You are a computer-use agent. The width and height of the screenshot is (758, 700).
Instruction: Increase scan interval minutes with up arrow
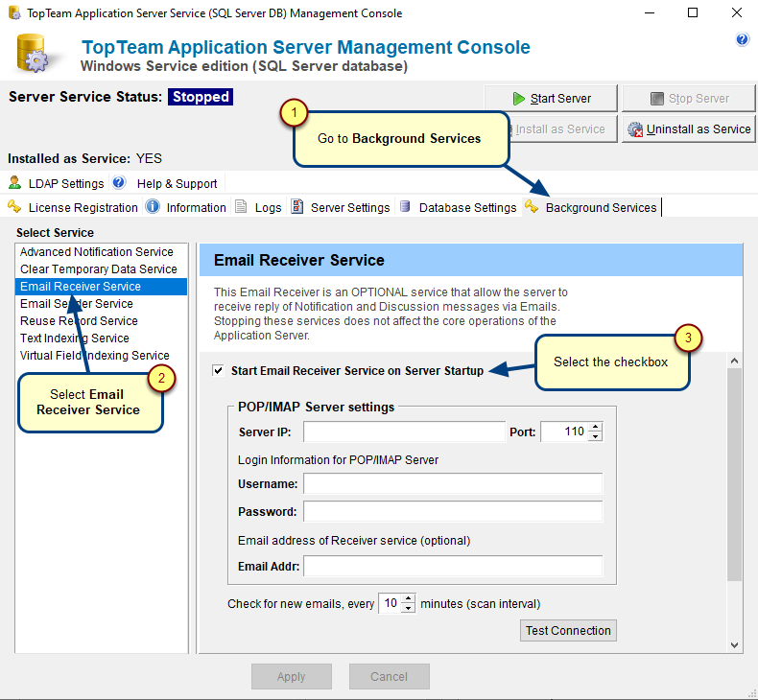click(x=409, y=598)
